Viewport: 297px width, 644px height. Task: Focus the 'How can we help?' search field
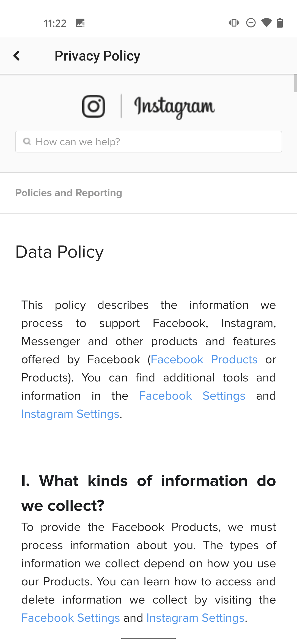pos(148,141)
